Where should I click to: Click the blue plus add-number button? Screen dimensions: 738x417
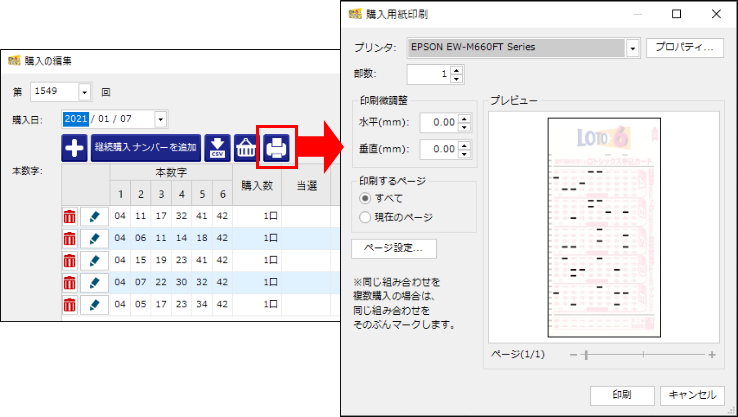tap(74, 148)
